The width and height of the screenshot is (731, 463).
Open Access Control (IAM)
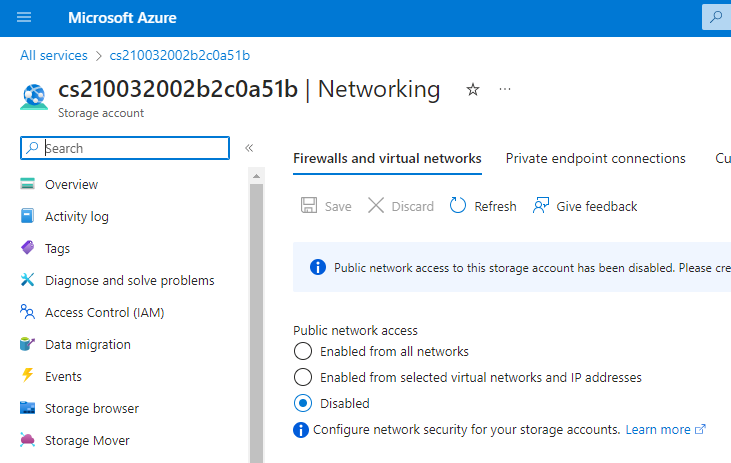tap(104, 312)
